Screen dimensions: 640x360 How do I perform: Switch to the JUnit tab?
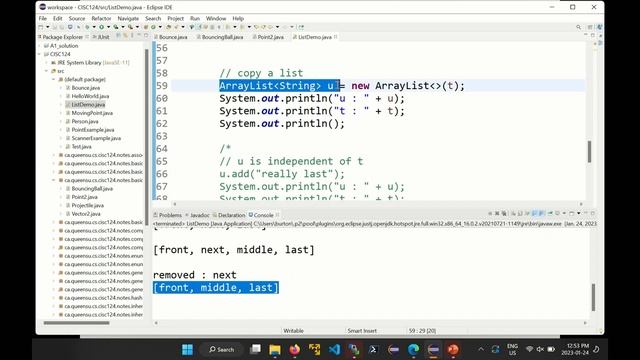point(101,37)
